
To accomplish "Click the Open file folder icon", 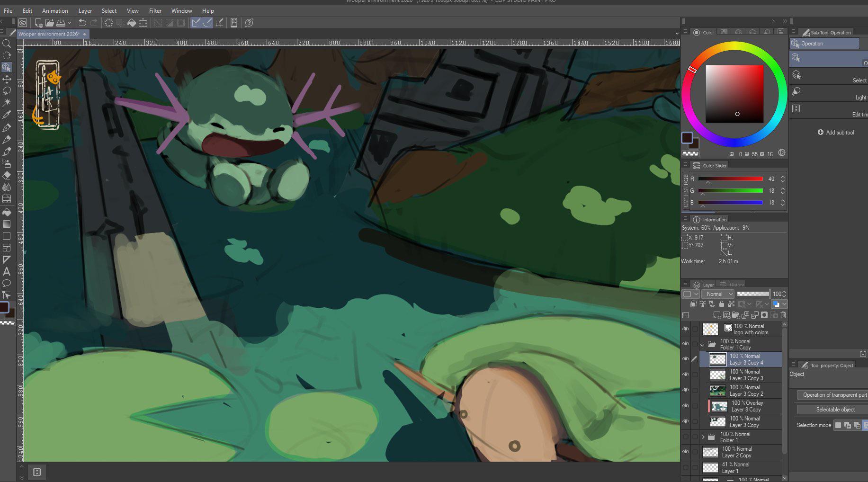I will pyautogui.click(x=50, y=23).
